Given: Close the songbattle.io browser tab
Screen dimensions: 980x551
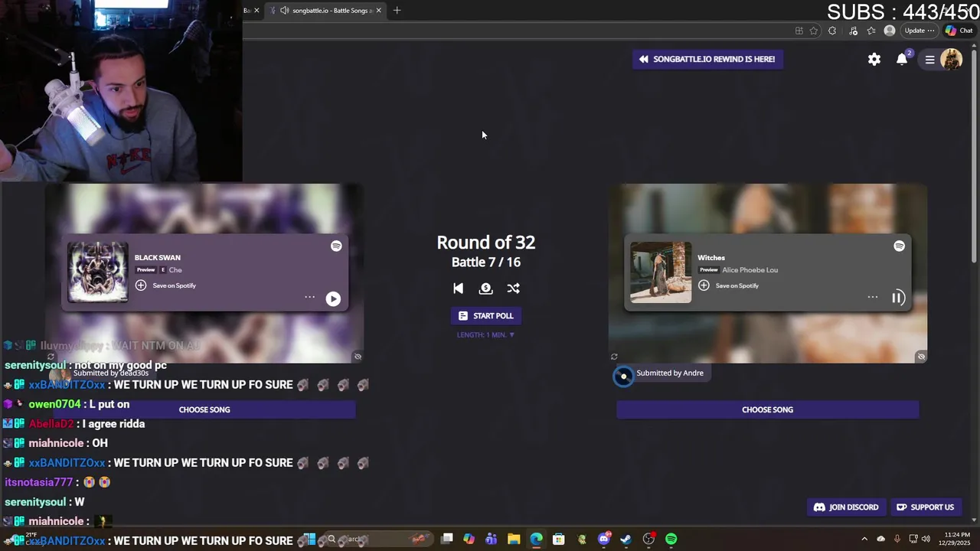Looking at the screenshot, I should tap(378, 11).
